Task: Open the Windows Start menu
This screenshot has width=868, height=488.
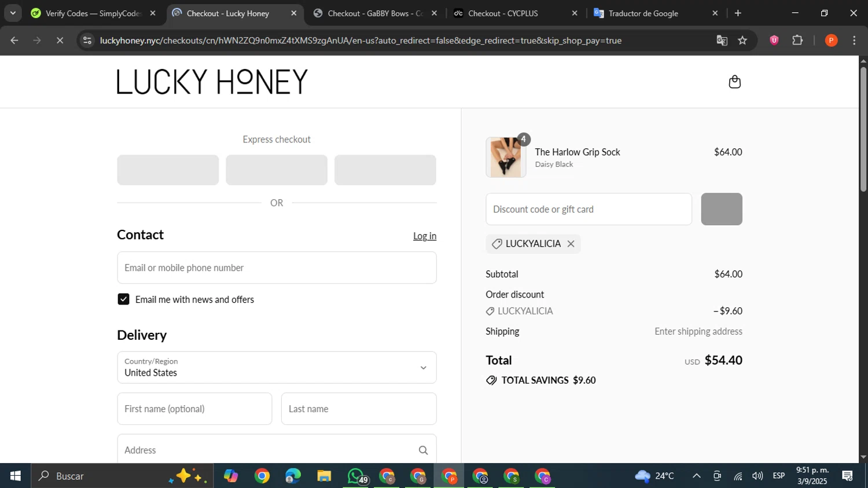Action: click(15, 476)
